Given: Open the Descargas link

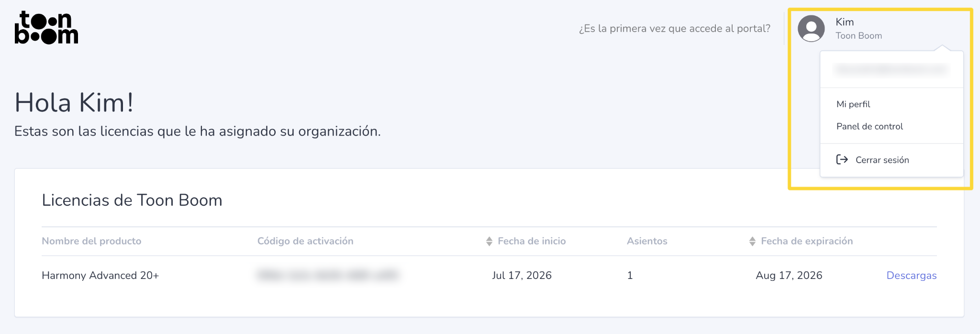Looking at the screenshot, I should click(911, 275).
